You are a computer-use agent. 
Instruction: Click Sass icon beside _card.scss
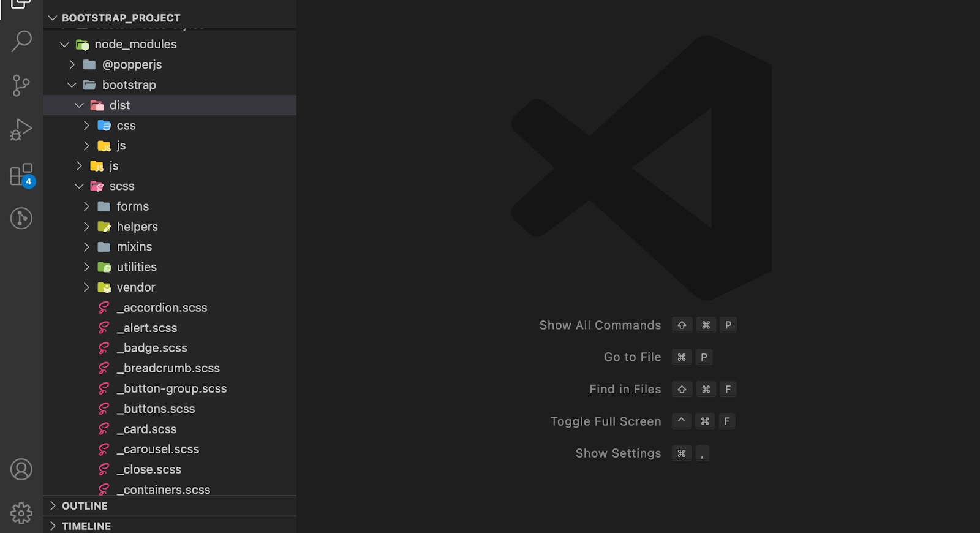104,428
